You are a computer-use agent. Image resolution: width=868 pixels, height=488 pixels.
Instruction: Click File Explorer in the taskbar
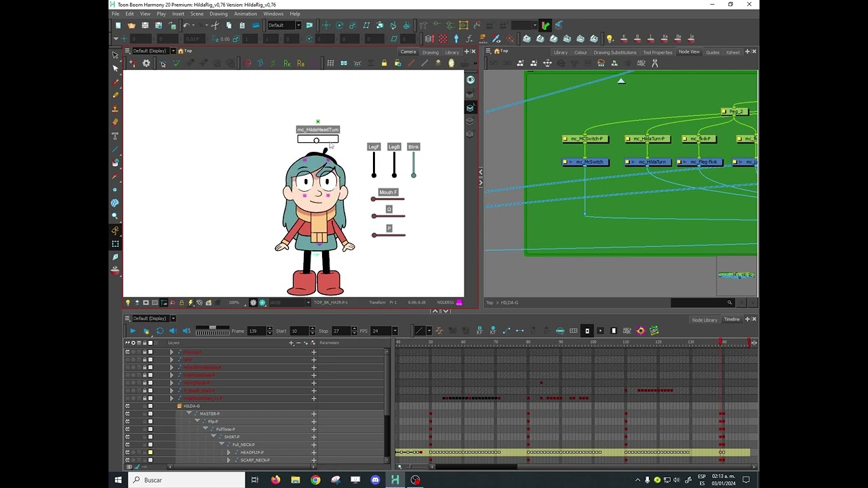click(295, 480)
